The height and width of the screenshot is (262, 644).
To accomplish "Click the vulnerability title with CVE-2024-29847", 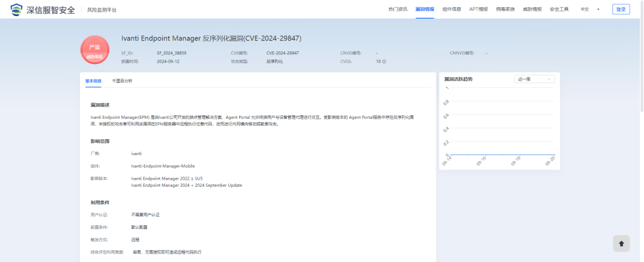I will pyautogui.click(x=212, y=39).
